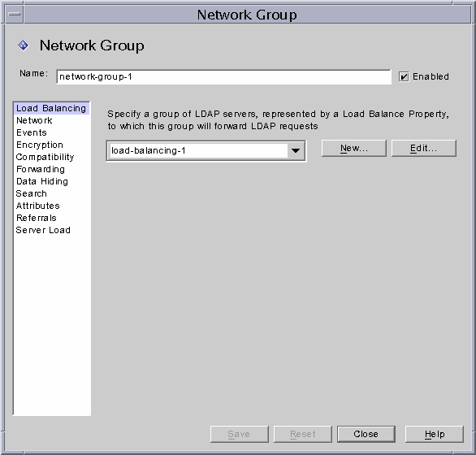The height and width of the screenshot is (455, 476).
Task: Click the blue diamond Network Group icon
Action: 23,45
